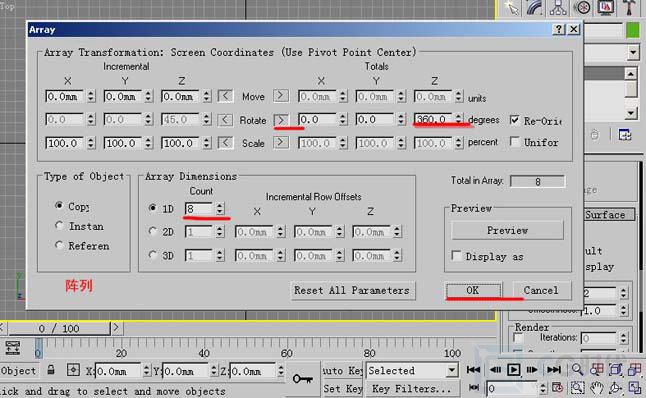The image size is (646, 398).
Task: Click the Zoom Extents viewport tool
Action: (x=616, y=370)
